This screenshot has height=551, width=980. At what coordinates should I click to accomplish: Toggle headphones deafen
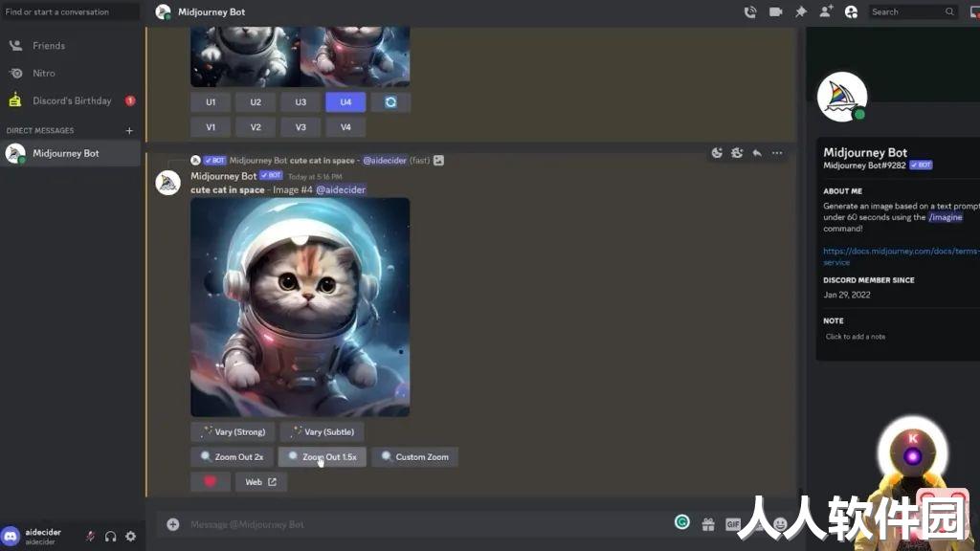(x=111, y=536)
